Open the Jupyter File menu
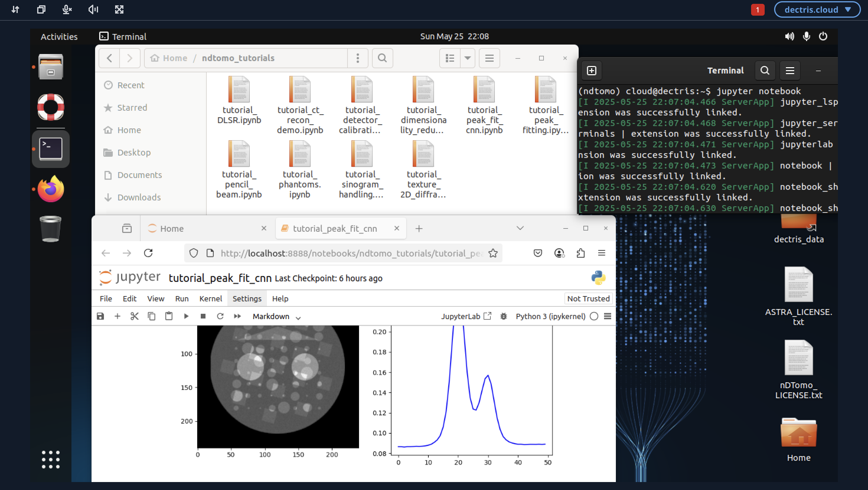Screen dimensions: 868x490 pos(106,298)
